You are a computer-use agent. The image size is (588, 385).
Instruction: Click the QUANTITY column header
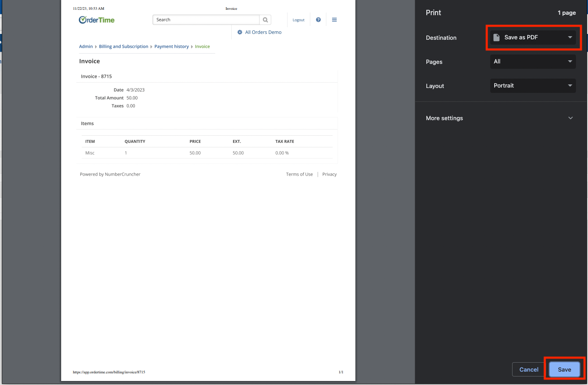tap(135, 142)
